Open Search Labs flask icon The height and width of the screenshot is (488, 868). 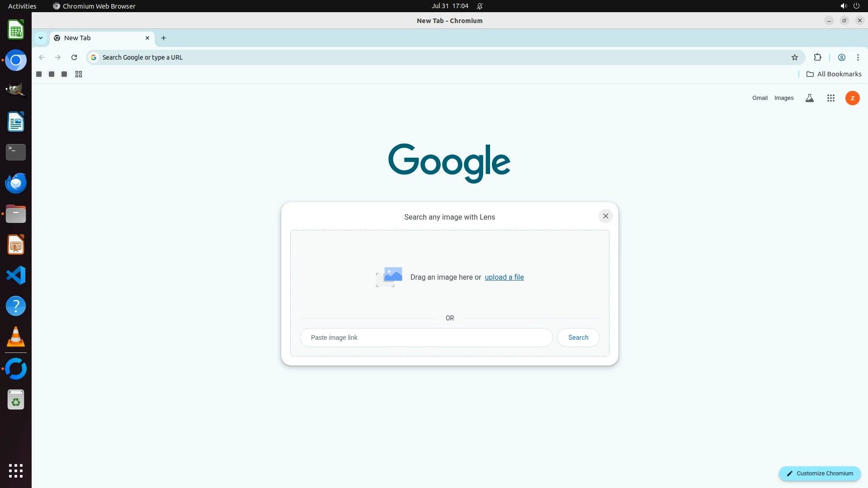[x=810, y=98]
